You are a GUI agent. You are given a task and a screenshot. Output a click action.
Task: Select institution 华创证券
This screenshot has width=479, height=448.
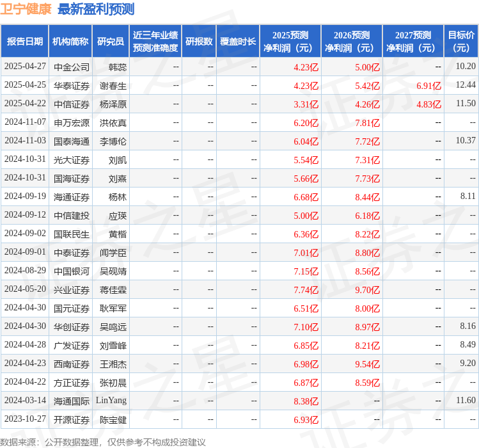point(72,327)
